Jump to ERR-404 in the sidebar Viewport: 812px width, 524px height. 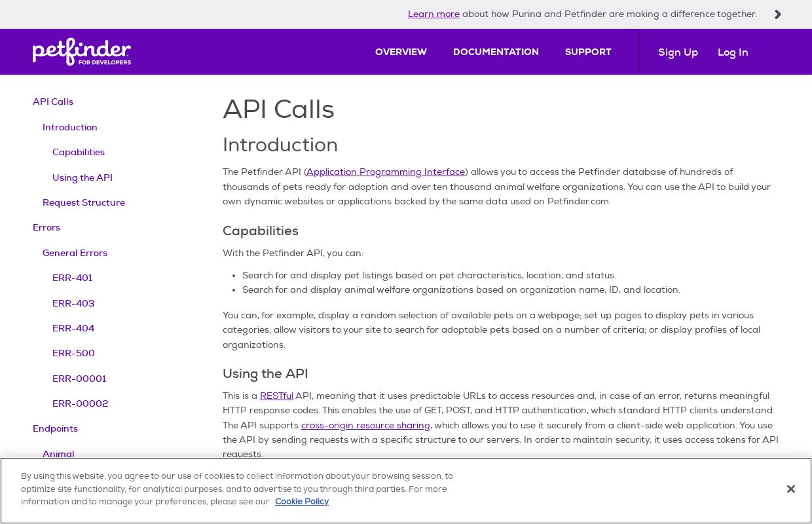73,328
